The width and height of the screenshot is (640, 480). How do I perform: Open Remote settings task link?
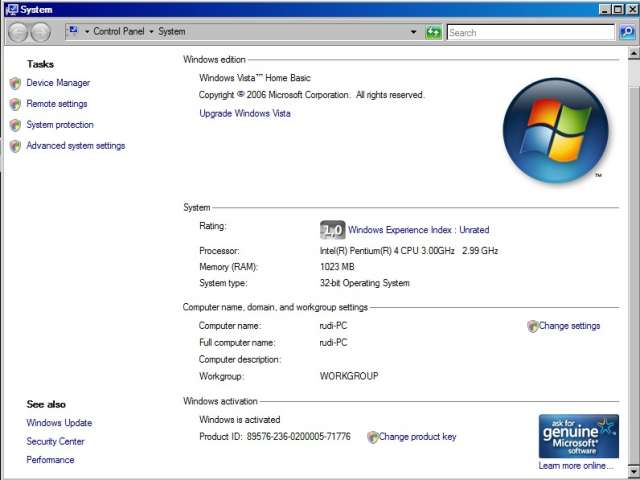click(x=57, y=104)
